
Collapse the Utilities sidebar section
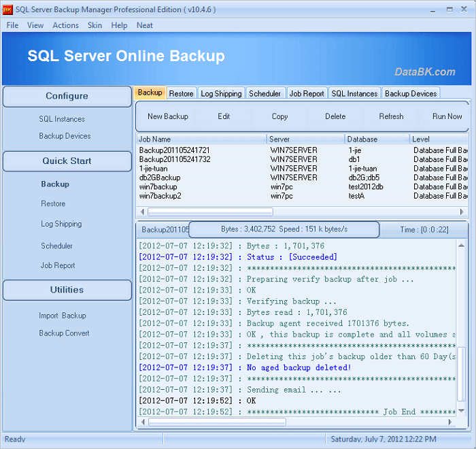(x=67, y=290)
